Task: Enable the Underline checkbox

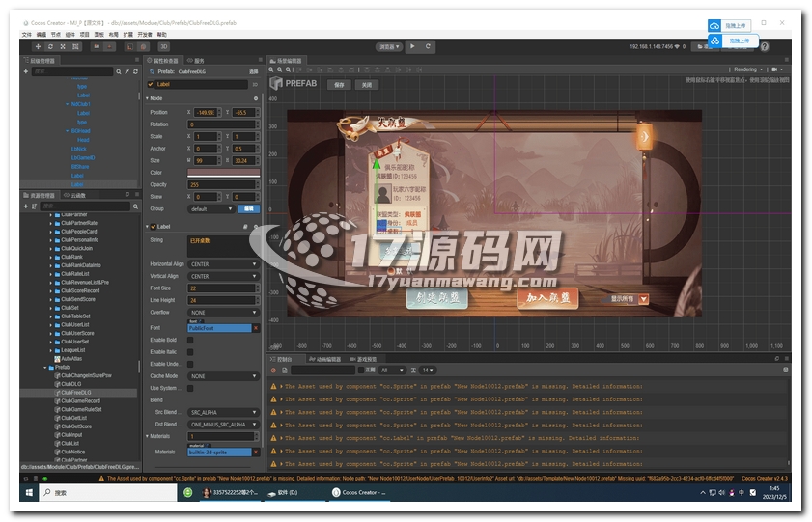Action: [x=190, y=364]
